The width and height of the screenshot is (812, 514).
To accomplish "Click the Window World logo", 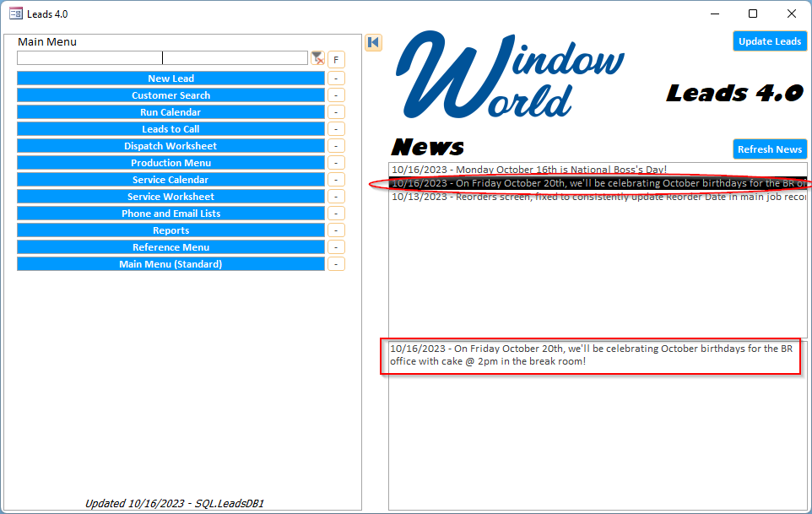I will (x=510, y=74).
